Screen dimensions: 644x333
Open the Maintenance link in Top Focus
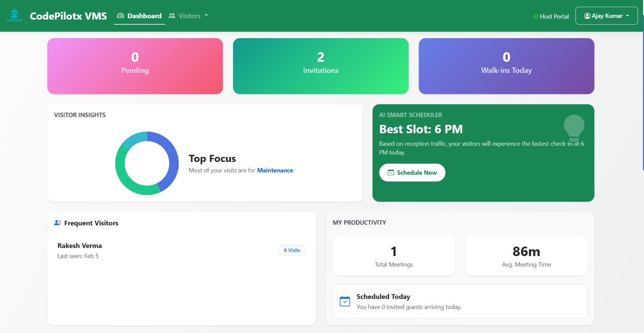[x=275, y=170]
